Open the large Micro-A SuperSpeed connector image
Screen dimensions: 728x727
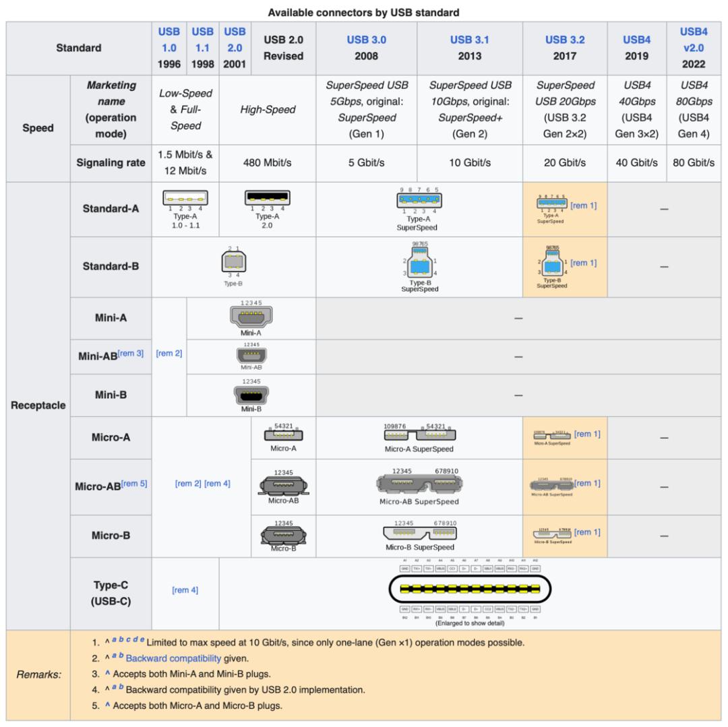[x=419, y=435]
